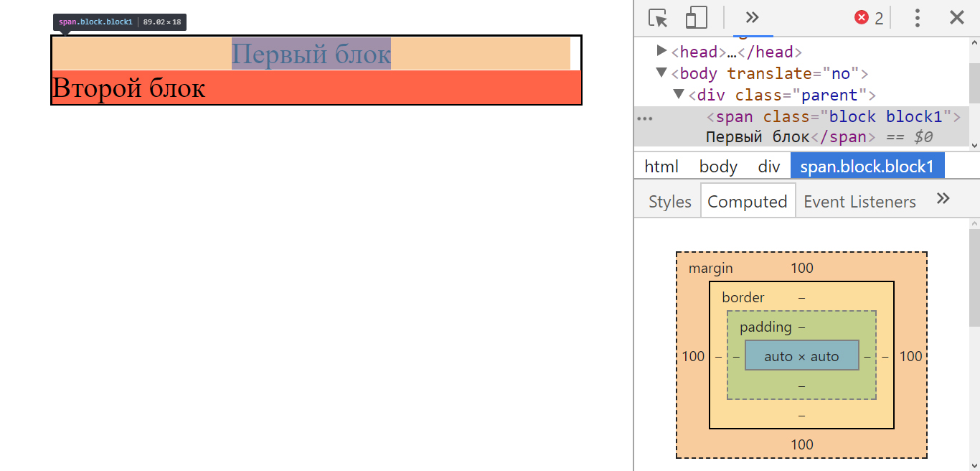
Task: Collapse the div class parent node
Action: [679, 94]
